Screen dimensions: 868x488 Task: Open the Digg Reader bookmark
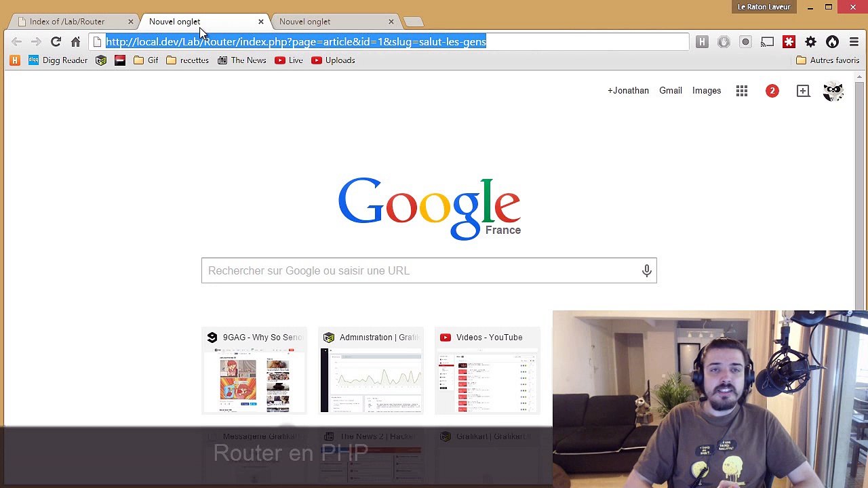[x=58, y=60]
